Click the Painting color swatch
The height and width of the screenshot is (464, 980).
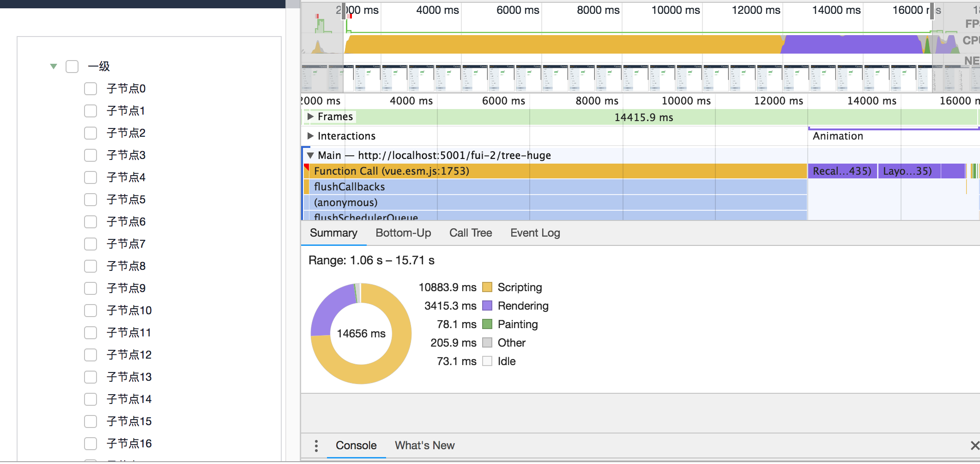tap(487, 324)
